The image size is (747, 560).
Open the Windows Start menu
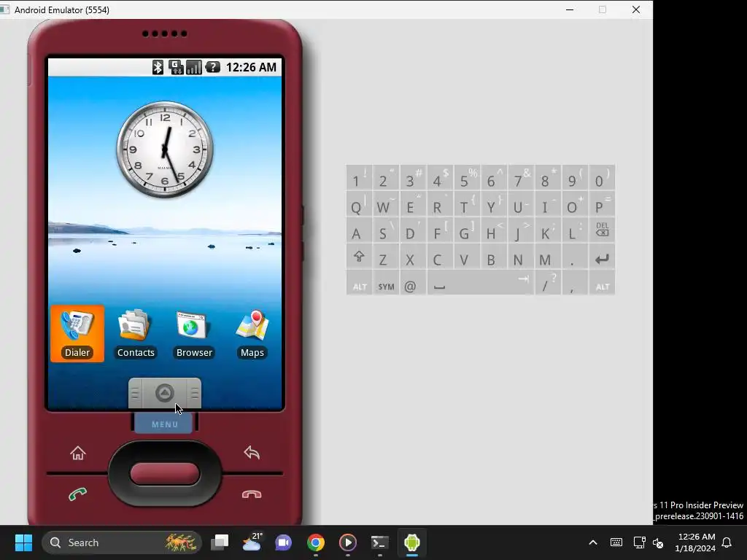point(23,542)
